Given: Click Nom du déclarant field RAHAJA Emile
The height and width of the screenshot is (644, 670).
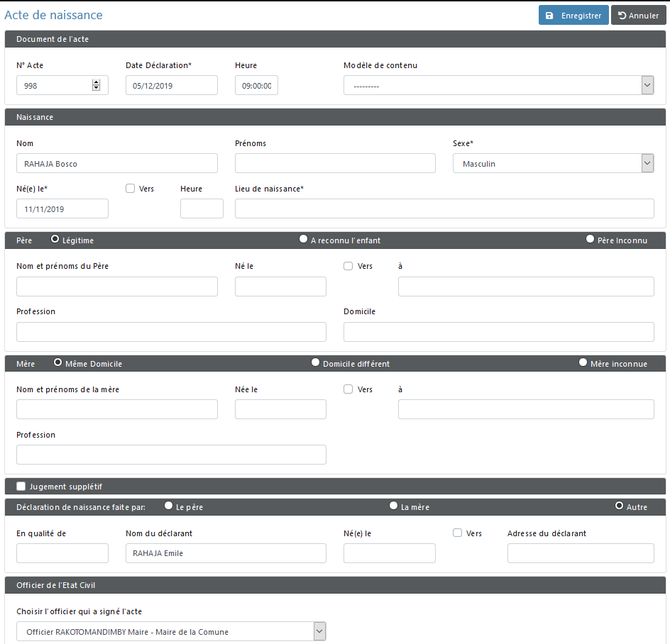Looking at the screenshot, I should (x=226, y=553).
